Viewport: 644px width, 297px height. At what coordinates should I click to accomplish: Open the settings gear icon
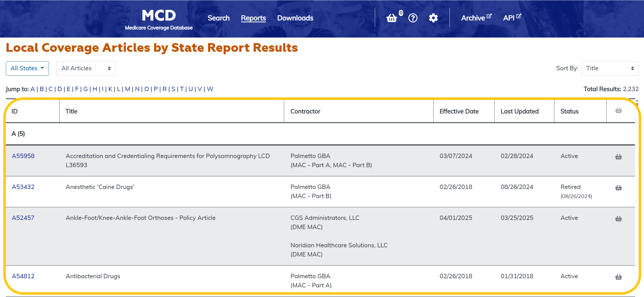click(433, 18)
